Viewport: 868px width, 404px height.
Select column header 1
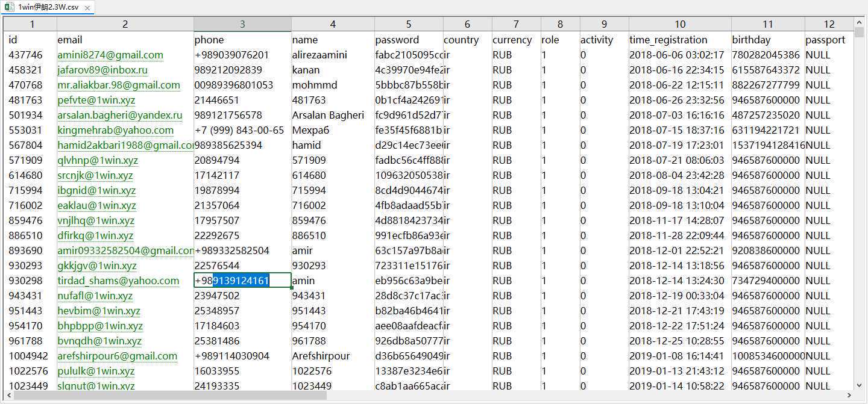click(31, 24)
